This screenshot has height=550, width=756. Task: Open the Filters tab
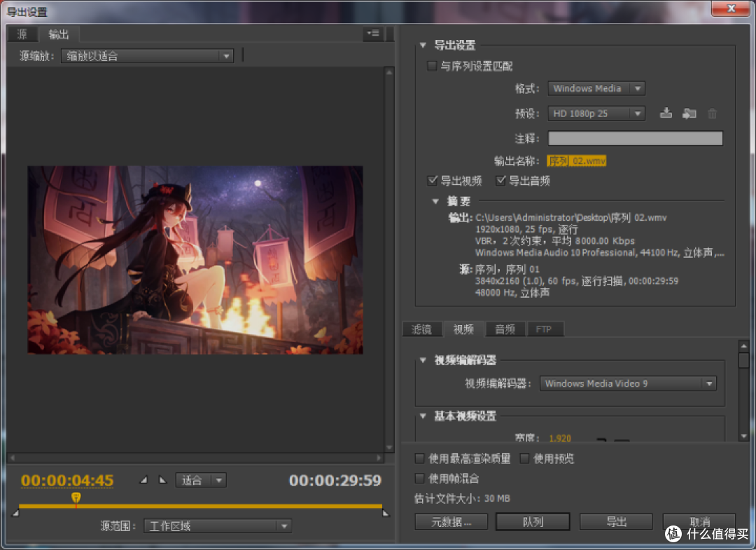point(421,329)
